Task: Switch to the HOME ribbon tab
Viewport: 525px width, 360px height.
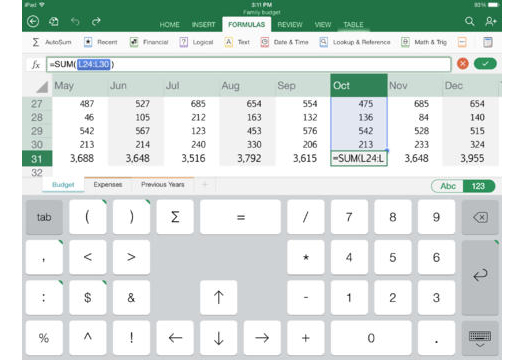Action: coord(169,25)
